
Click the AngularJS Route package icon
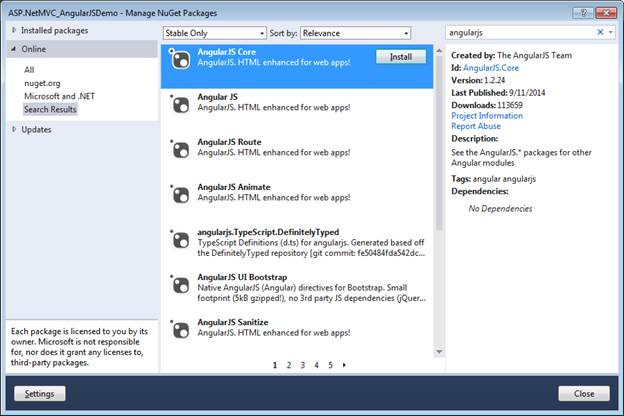(x=180, y=150)
